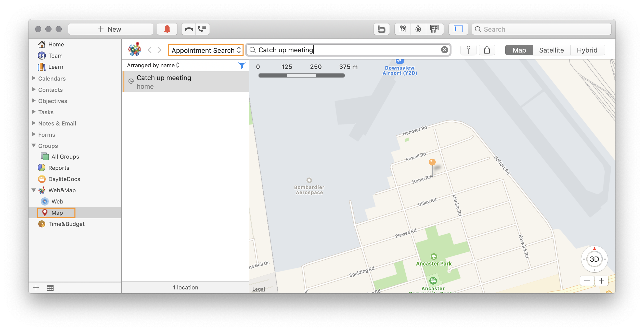The width and height of the screenshot is (644, 331).
Task: Click the presentation screen toolbar icon
Action: (x=434, y=29)
